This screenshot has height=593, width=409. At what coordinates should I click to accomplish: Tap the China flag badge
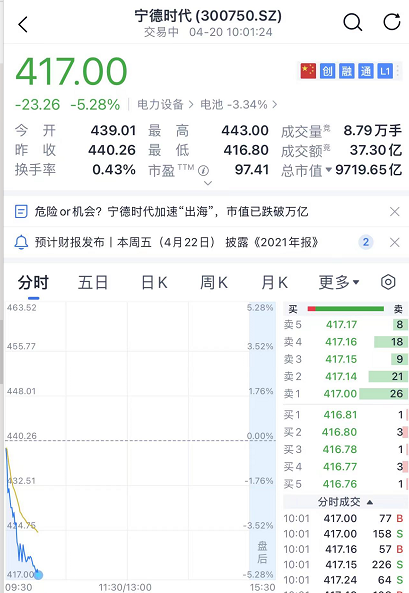(x=308, y=71)
